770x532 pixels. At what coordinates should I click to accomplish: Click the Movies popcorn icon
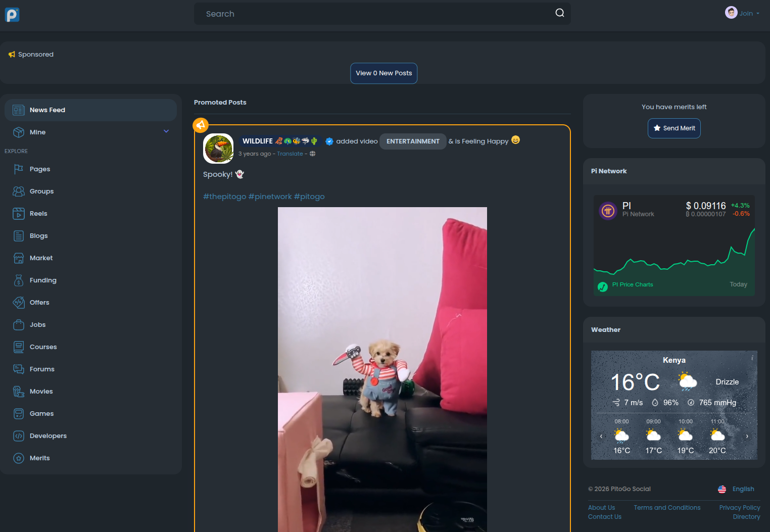click(19, 392)
